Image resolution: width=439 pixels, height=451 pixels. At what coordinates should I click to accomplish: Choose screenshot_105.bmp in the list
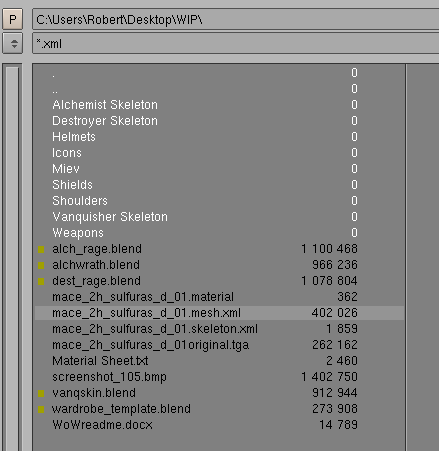pyautogui.click(x=219, y=377)
